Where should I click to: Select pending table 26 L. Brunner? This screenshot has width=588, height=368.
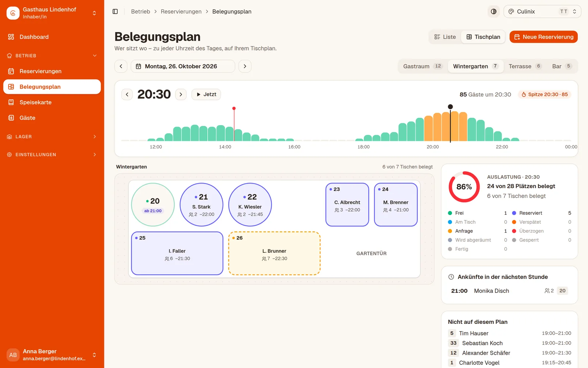(274, 253)
